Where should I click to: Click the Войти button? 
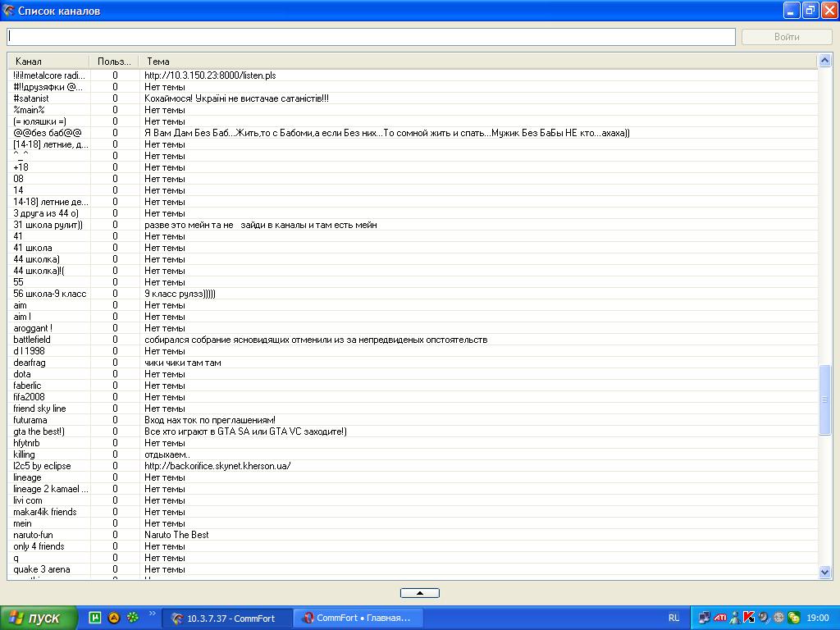[786, 37]
